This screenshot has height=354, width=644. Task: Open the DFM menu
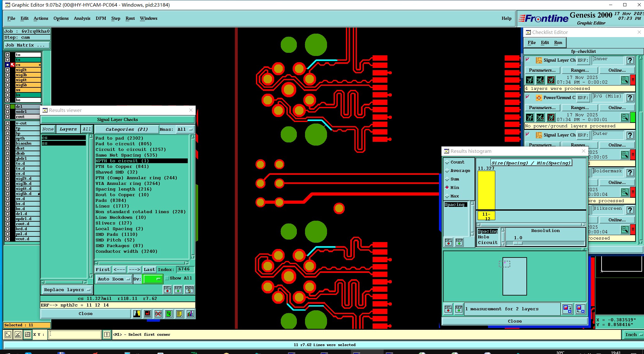click(101, 18)
